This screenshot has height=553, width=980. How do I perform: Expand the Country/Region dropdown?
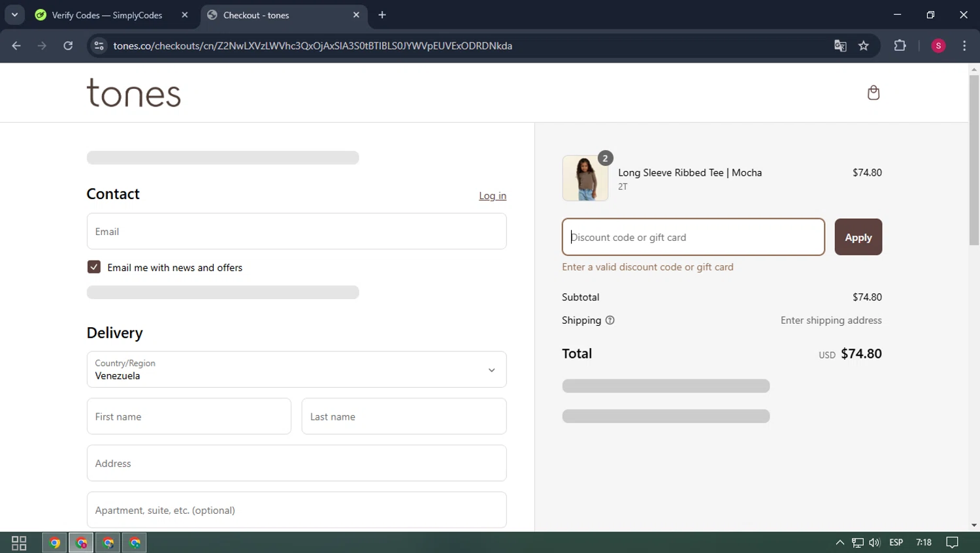click(x=297, y=370)
